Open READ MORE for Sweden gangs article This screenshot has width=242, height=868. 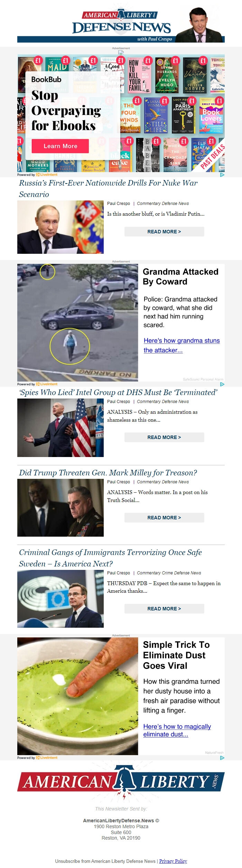pyautogui.click(x=164, y=609)
